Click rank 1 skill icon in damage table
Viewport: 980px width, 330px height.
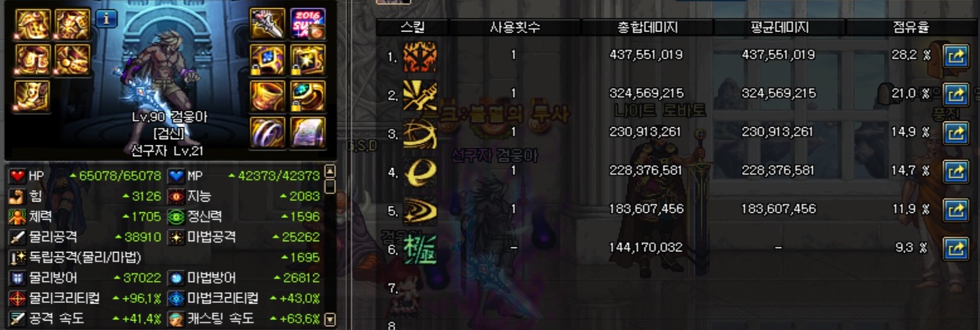[x=419, y=56]
